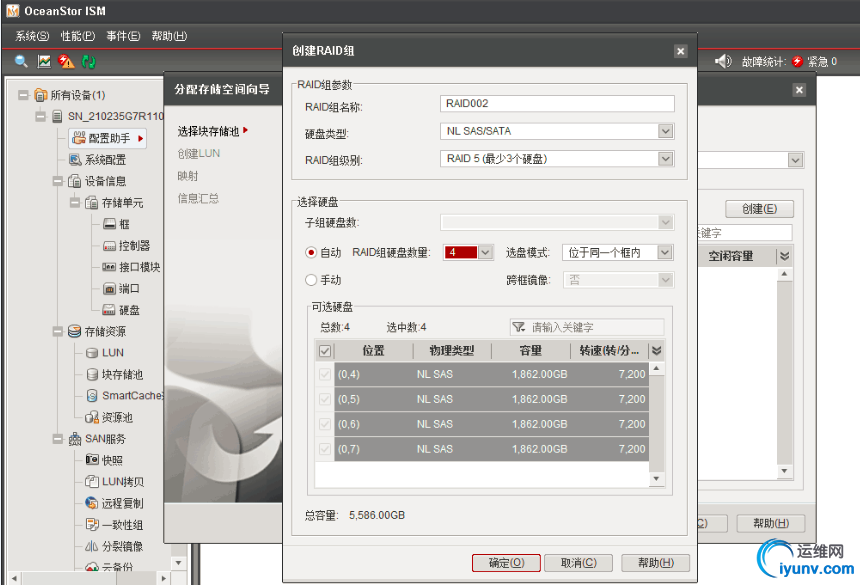The height and width of the screenshot is (585, 860).
Task: Click 帮助(H) button in the 分配存储空间向导 window
Action: 771,524
